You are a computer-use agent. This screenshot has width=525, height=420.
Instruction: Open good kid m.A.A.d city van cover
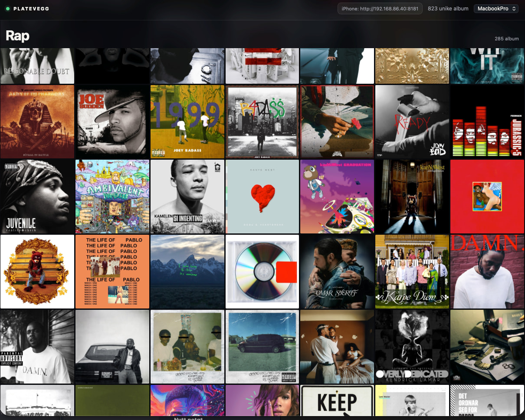262,347
